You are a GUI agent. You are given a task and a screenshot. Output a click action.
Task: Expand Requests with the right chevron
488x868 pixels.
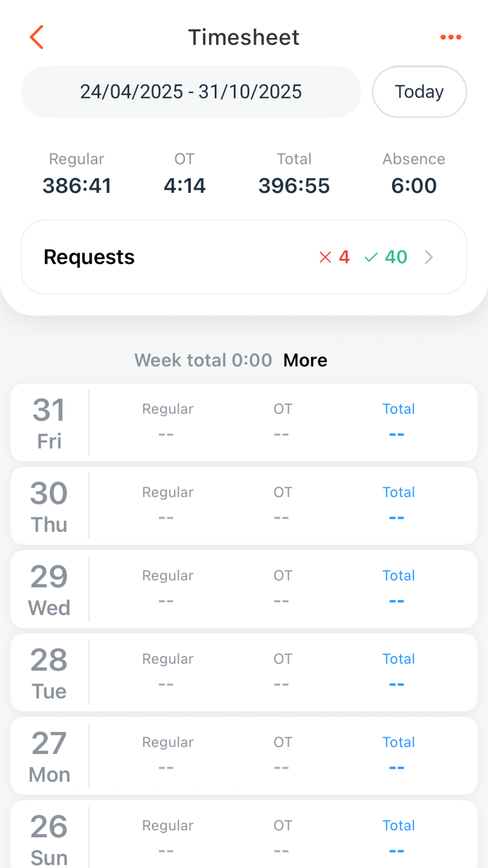tap(429, 257)
